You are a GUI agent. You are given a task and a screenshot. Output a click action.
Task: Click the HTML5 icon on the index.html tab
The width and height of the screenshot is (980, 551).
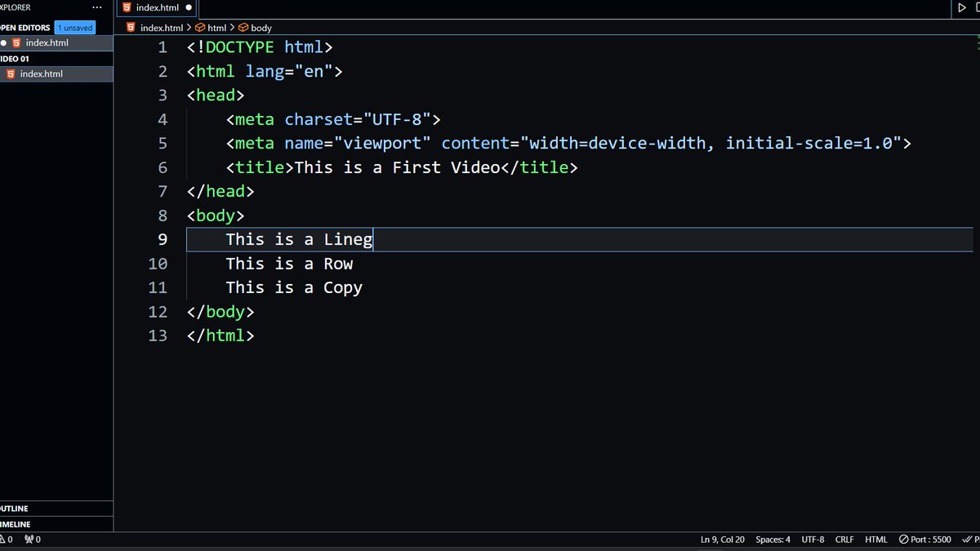[127, 7]
